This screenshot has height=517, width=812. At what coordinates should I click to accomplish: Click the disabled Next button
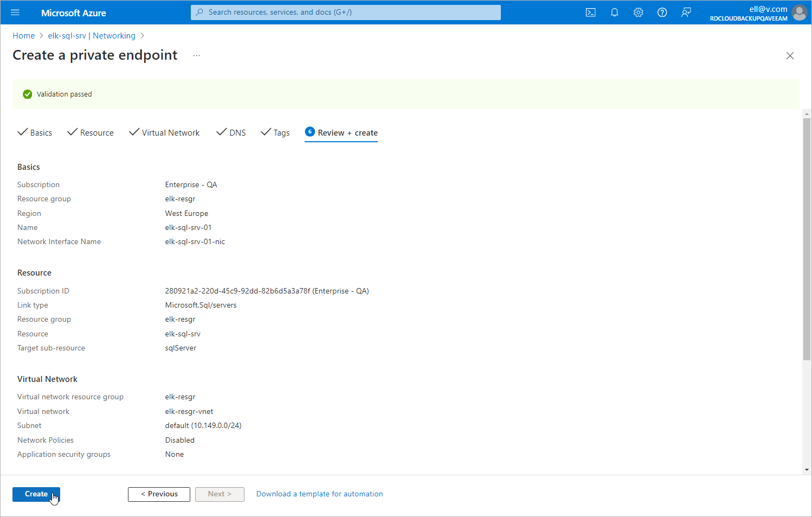pos(220,494)
